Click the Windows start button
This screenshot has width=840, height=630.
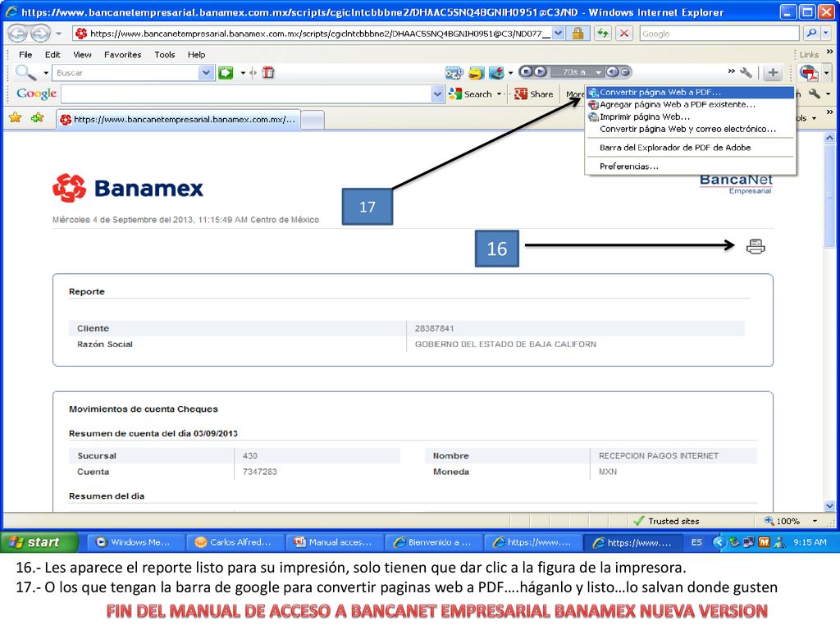39,542
